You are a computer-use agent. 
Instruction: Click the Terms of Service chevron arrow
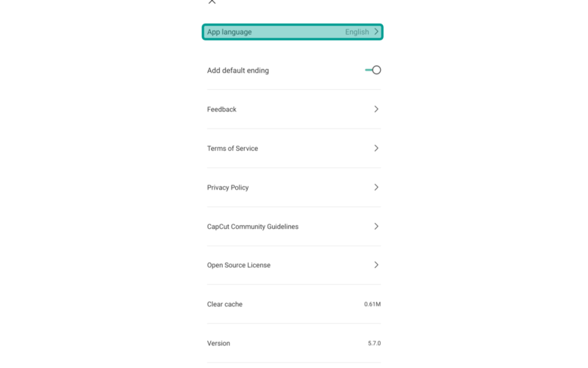pos(376,149)
